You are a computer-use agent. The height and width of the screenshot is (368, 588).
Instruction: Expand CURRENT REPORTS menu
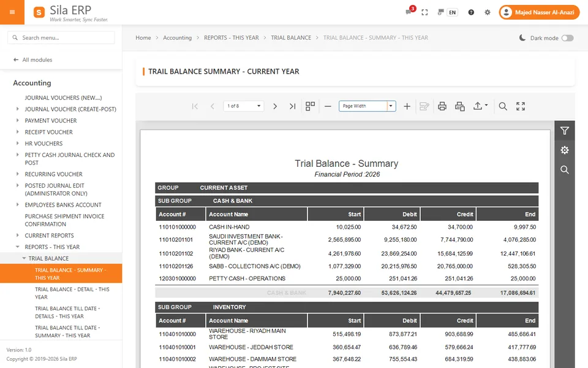pyautogui.click(x=18, y=236)
